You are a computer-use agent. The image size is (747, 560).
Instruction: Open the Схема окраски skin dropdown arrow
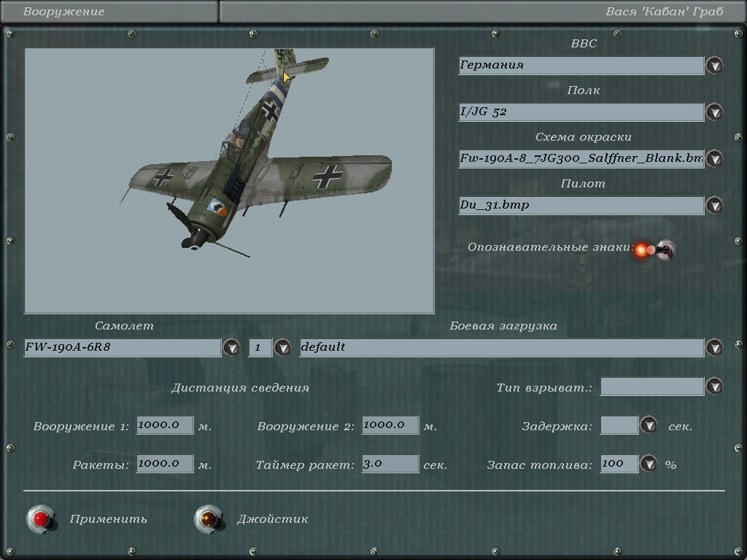tap(715, 159)
